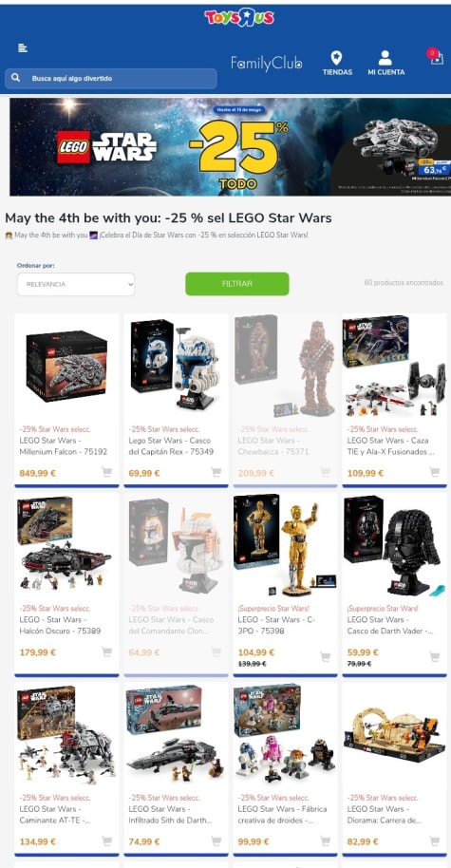Click the green Filtrar button

coord(236,283)
